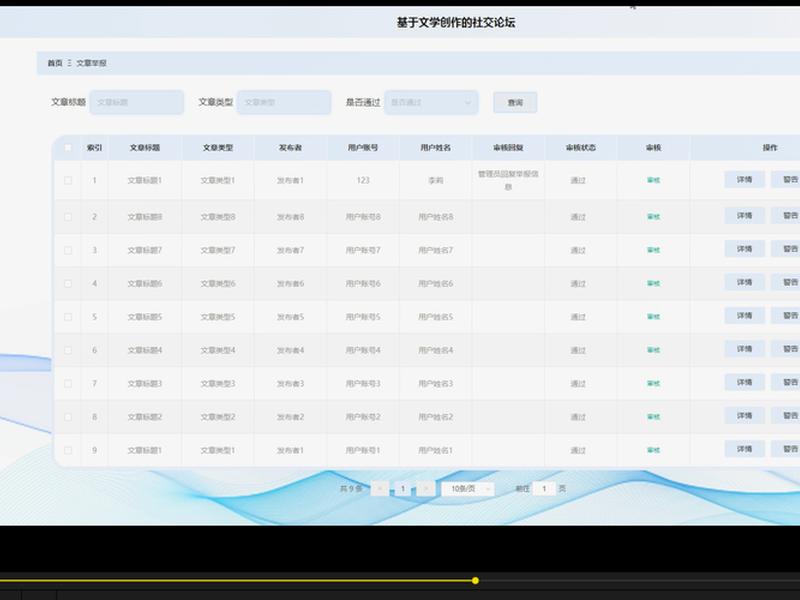Tick the checkbox for row 文章标题7
The width and height of the screenshot is (800, 600).
click(x=68, y=251)
